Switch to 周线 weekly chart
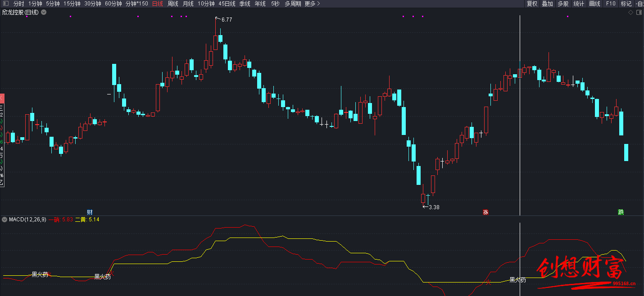This screenshot has width=644, height=296. click(x=173, y=4)
